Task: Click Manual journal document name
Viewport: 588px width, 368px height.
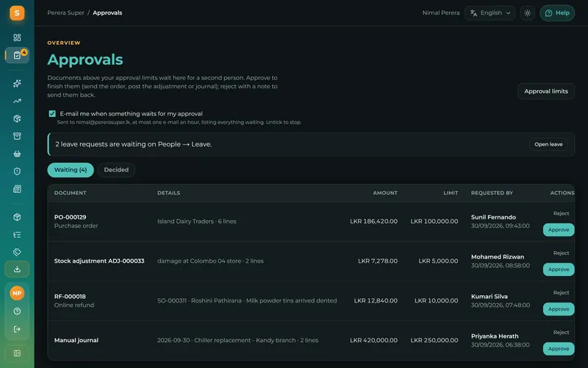Action: [x=76, y=340]
